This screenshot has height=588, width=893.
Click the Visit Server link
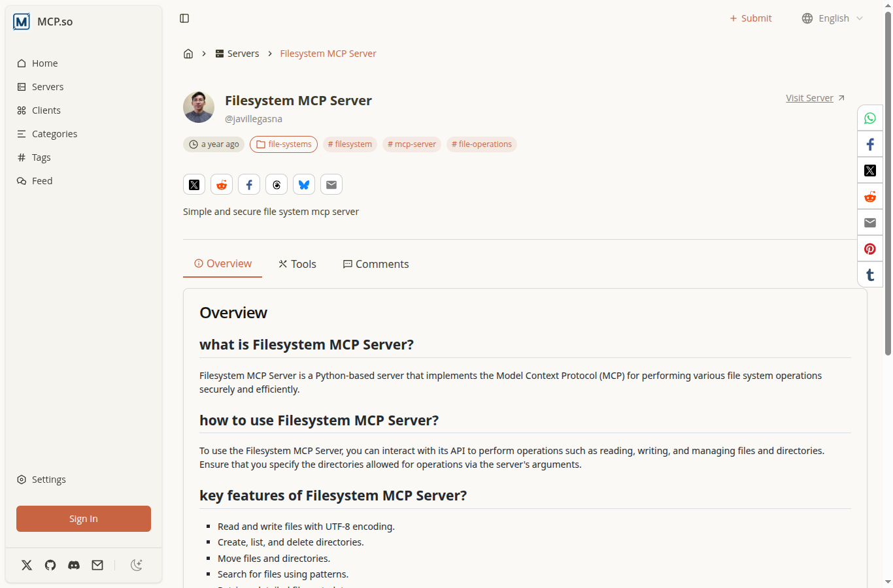pyautogui.click(x=815, y=98)
